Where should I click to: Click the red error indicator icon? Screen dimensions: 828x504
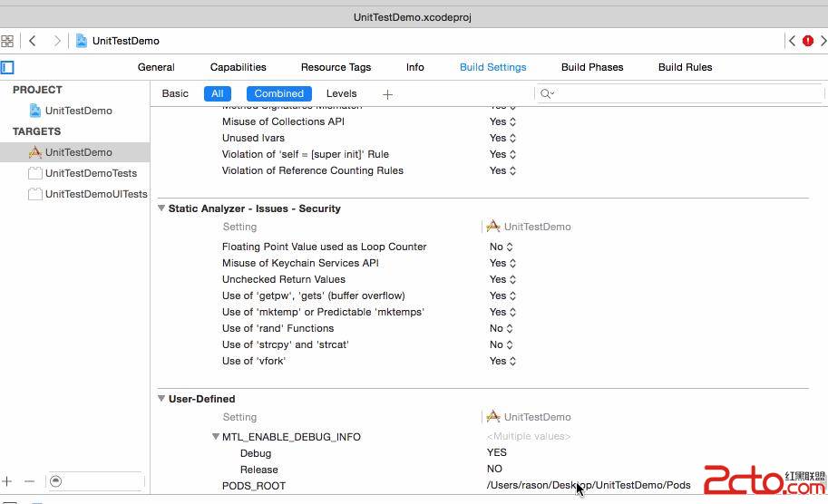tap(807, 41)
